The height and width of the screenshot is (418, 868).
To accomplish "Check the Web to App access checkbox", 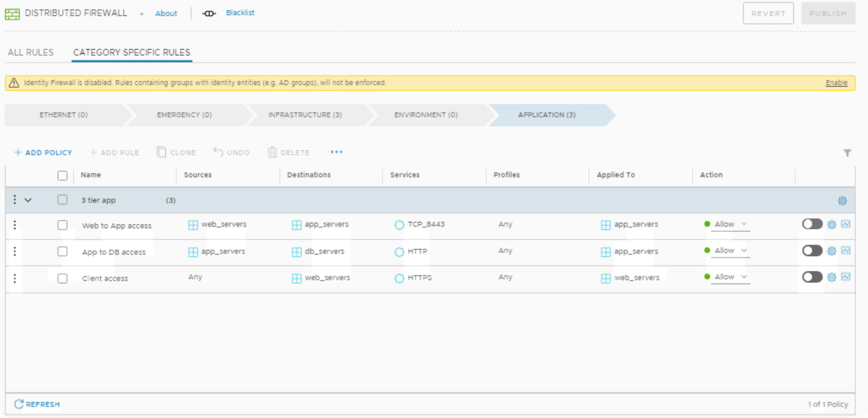I will tap(62, 225).
